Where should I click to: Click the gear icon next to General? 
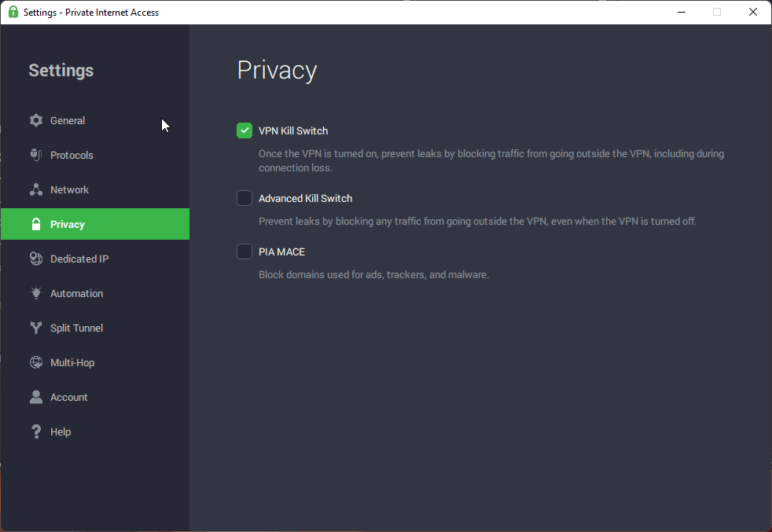(36, 120)
